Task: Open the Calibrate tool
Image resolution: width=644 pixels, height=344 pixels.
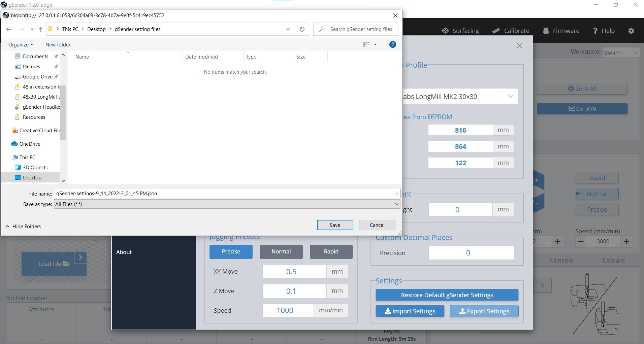Action: 511,31
